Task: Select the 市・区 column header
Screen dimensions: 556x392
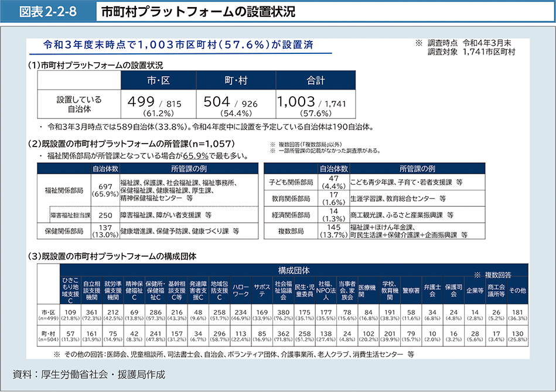Action: [158, 80]
